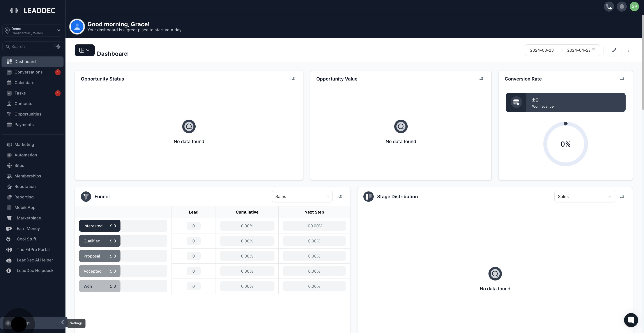Open Automation in sidebar
Viewport: 644px width, 333px height.
pos(32,155)
